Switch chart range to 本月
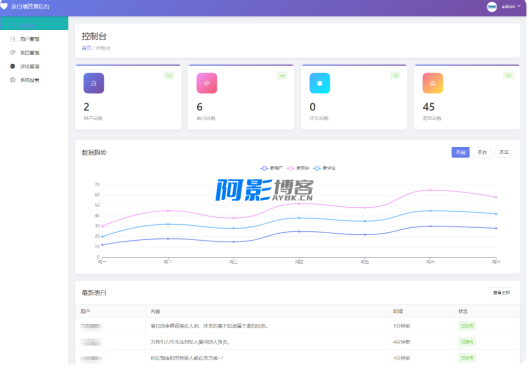 482,152
